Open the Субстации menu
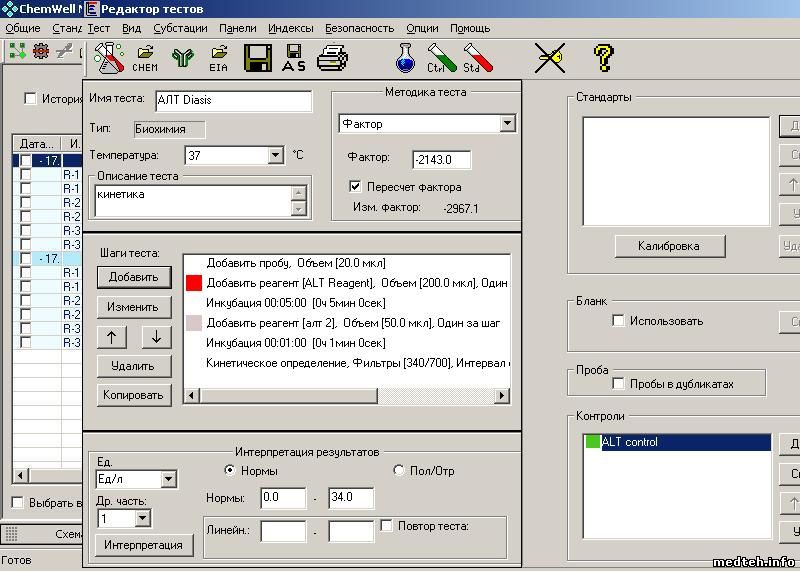Screen dimensions: 800x572 click(x=180, y=28)
